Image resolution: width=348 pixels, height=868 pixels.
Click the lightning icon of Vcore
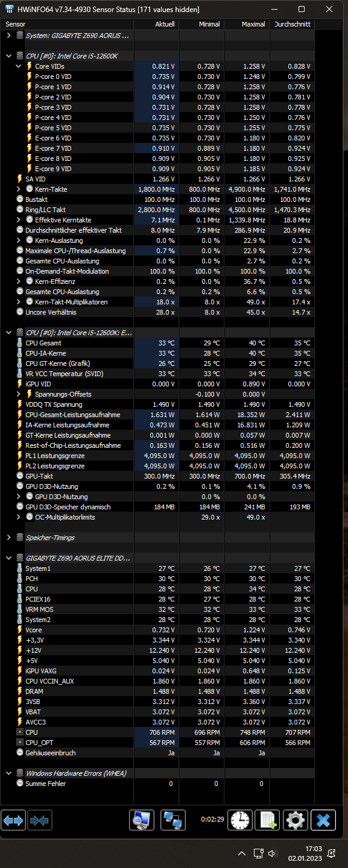click(20, 630)
